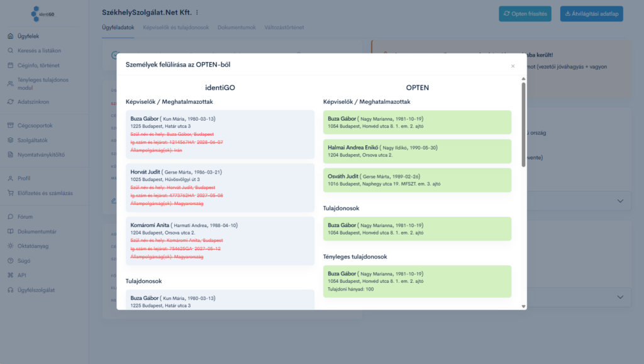Open the Dokumentumok tab
The width and height of the screenshot is (644, 364).
236,28
